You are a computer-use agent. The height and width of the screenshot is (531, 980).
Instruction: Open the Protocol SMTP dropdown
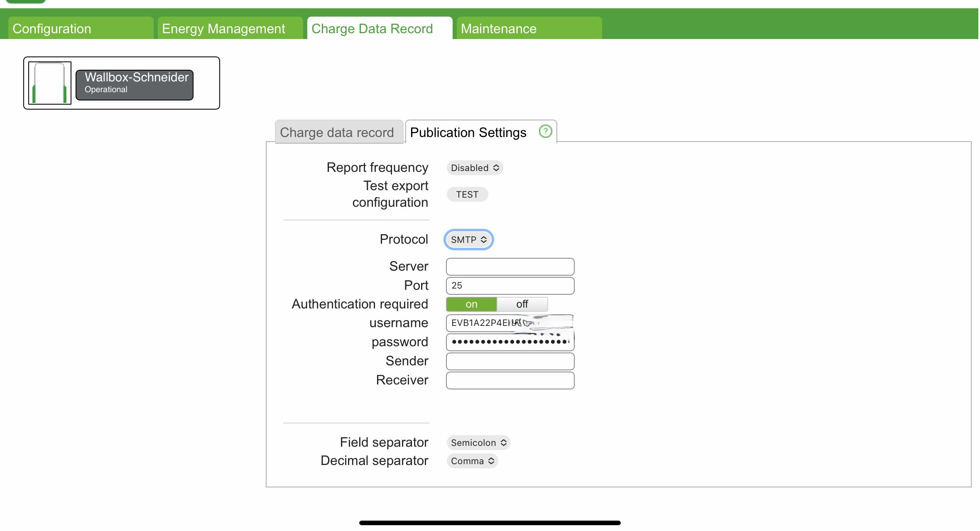click(468, 240)
